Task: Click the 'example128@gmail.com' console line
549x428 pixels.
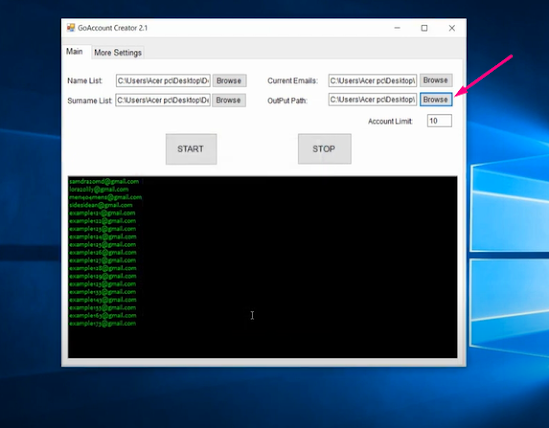Action: point(103,268)
